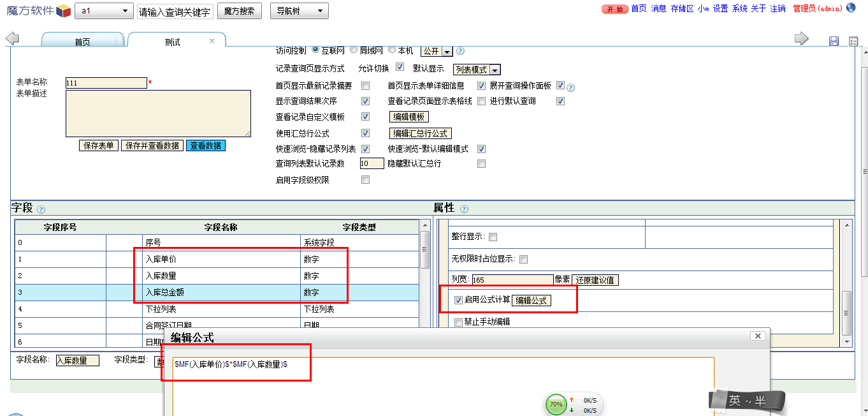This screenshot has width=868, height=416.
Task: Enable 首页显示最新记录摘要 checkbox
Action: [x=366, y=85]
